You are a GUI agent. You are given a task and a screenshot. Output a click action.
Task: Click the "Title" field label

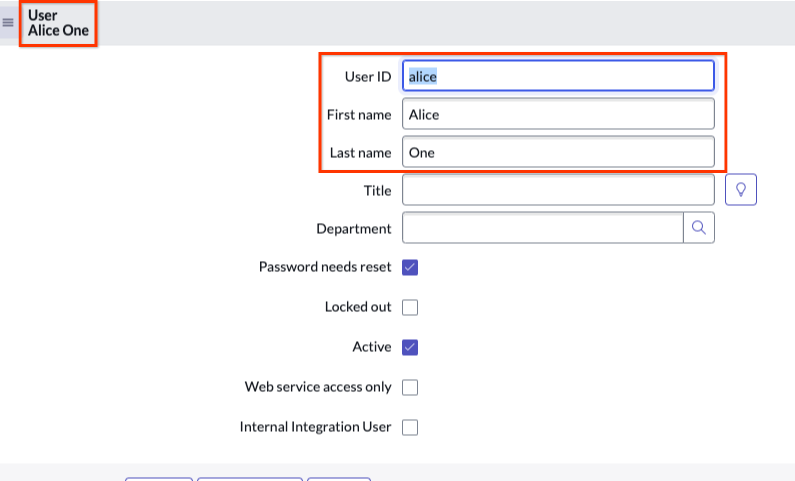point(377,189)
